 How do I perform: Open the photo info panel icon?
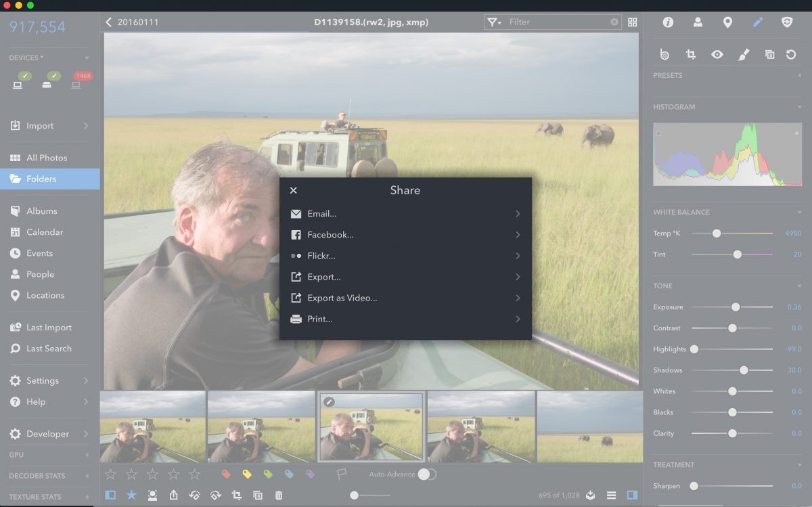pyautogui.click(x=668, y=22)
